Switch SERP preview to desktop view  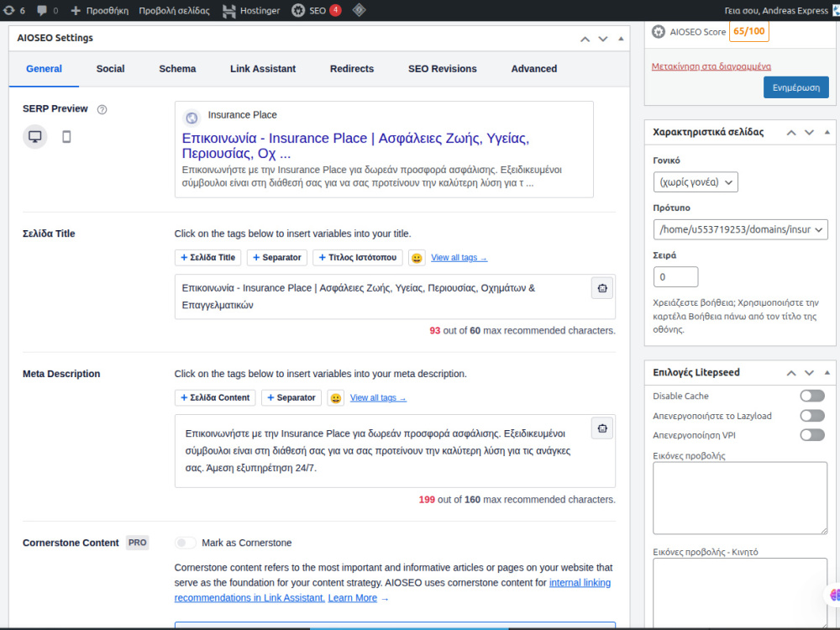[x=34, y=137]
